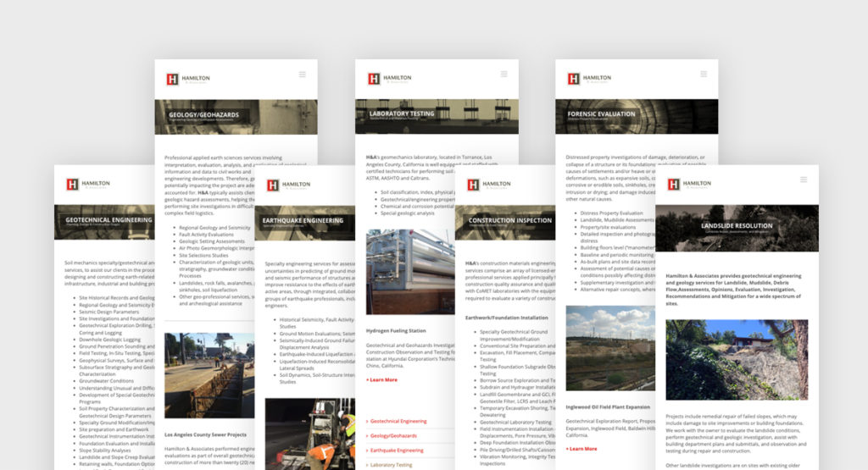
Task: Open the Los Angeles County Sewer photo
Action: pos(209,375)
